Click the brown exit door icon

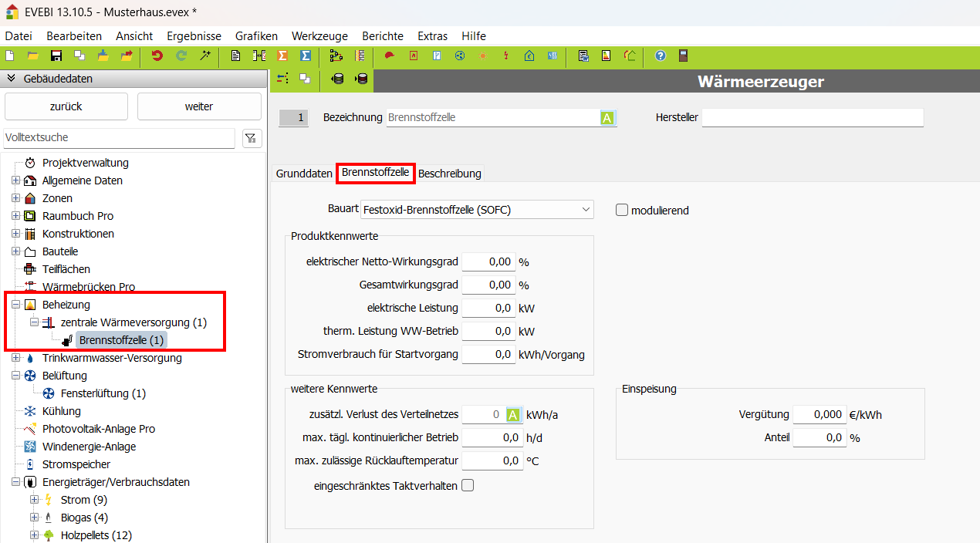[683, 56]
